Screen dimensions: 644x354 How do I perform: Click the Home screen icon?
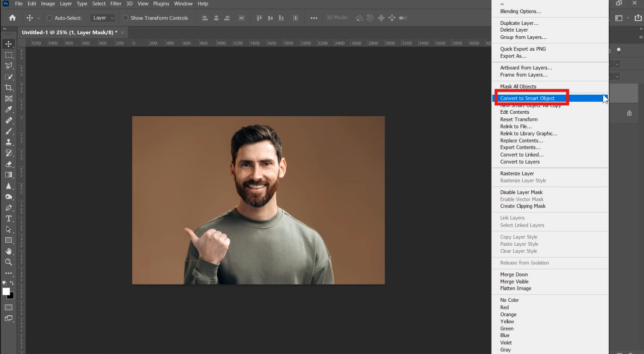pyautogui.click(x=12, y=18)
